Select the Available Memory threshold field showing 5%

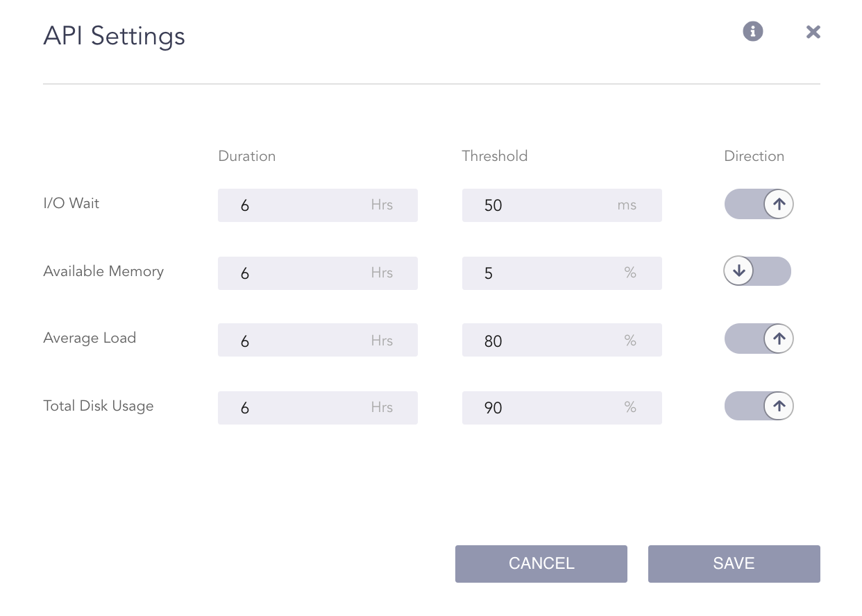[x=561, y=273]
